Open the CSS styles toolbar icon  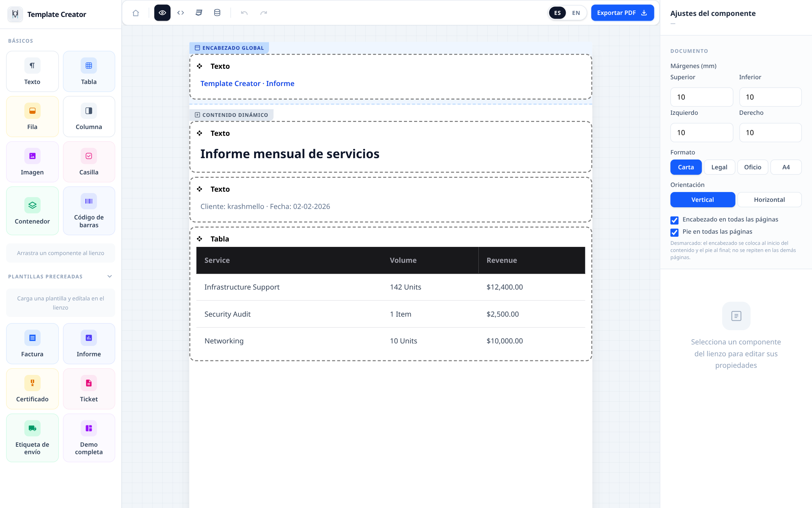coord(199,13)
